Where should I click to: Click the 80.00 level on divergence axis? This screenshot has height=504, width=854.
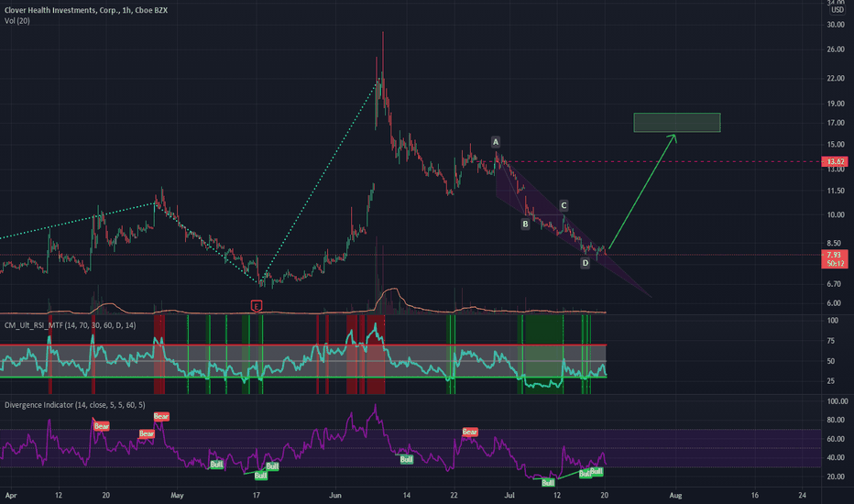[838, 420]
